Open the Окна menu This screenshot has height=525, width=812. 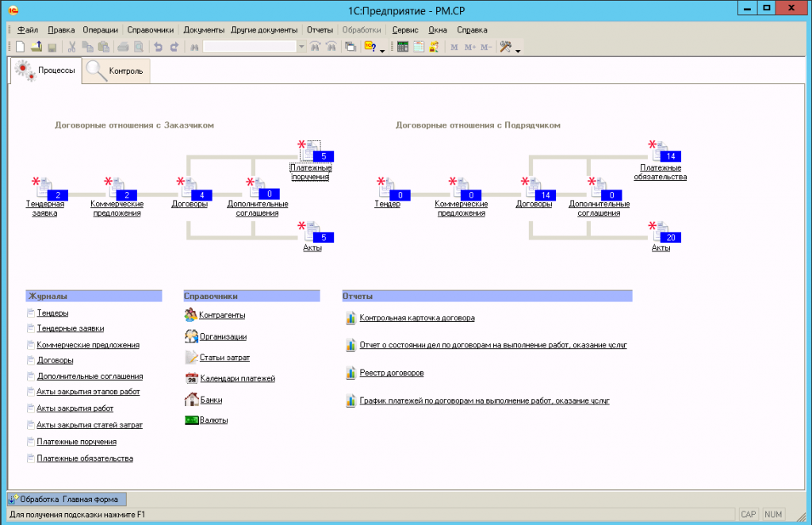coord(438,30)
